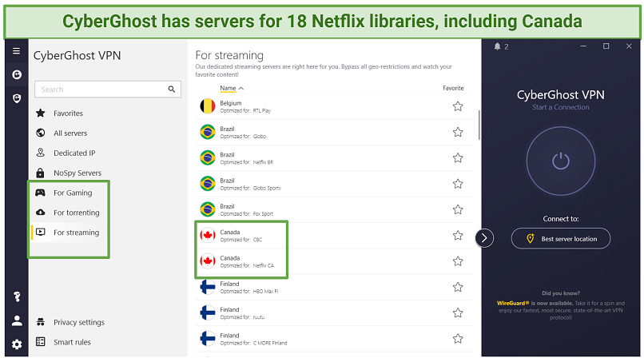This screenshot has height=362, width=644.
Task: Click the For Gaming controller icon
Action: click(x=40, y=193)
